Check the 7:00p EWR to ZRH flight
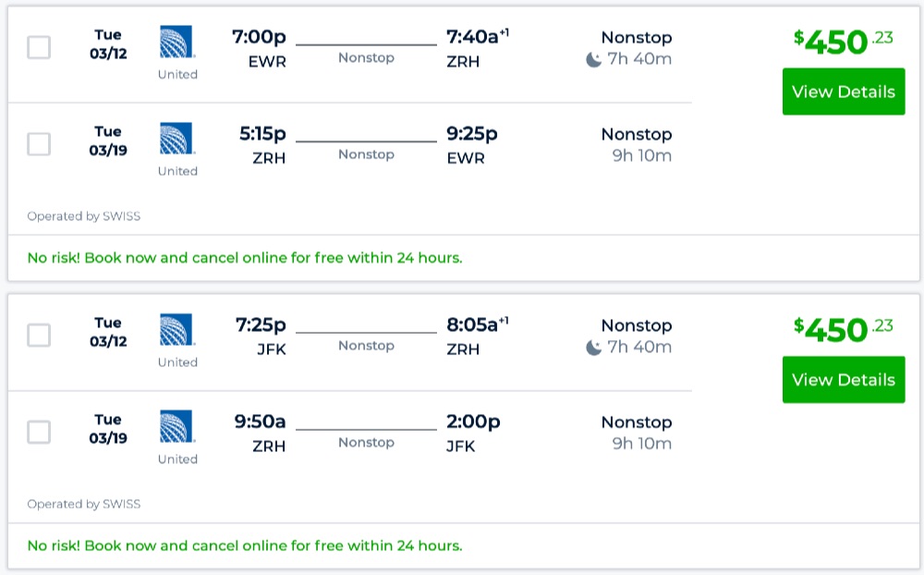This screenshot has width=924, height=575. point(39,47)
